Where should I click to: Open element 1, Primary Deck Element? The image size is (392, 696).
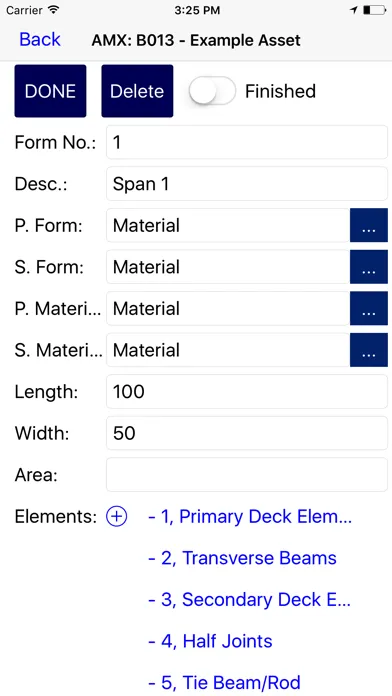coord(250,517)
